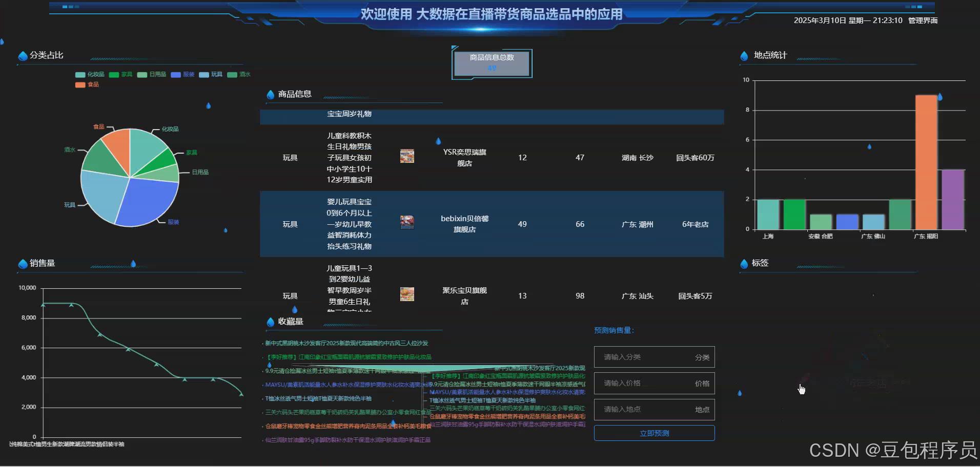Click the floating drop icon above the pie chart
This screenshot has width=980, height=467.
[208, 105]
